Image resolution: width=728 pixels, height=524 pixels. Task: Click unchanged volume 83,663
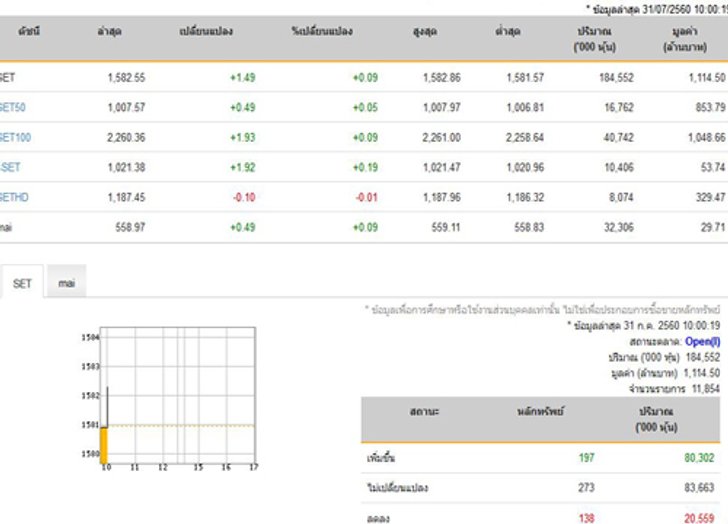(699, 488)
